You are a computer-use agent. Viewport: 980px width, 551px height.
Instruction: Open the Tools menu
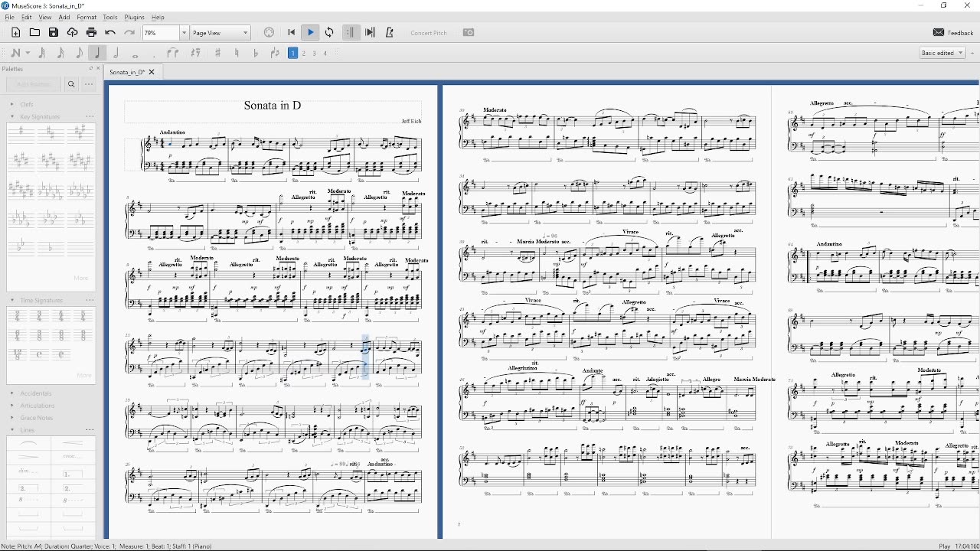point(110,17)
